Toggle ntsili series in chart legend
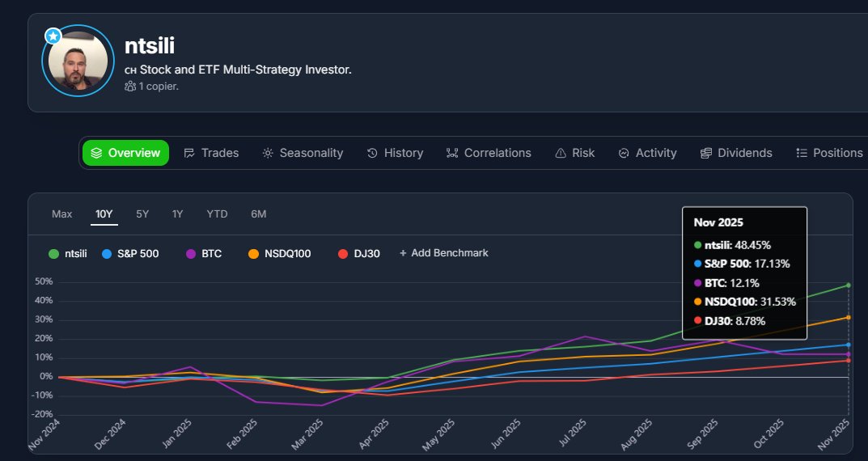 tap(67, 254)
